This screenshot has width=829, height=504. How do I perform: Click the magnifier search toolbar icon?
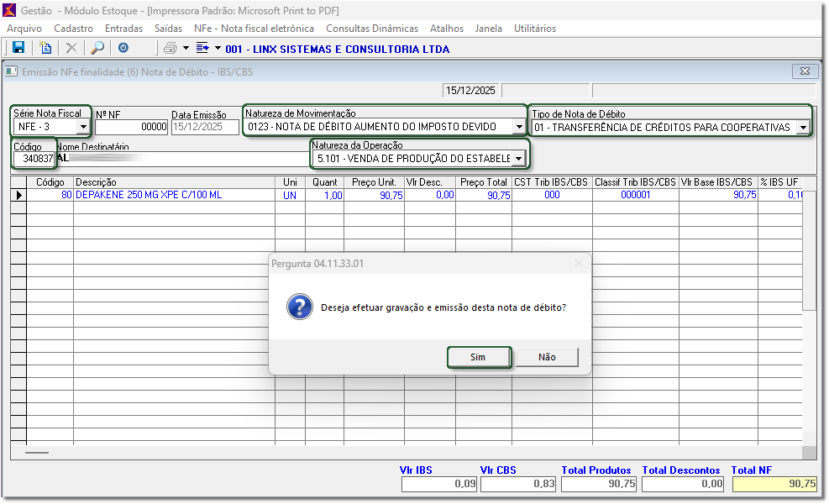[97, 48]
